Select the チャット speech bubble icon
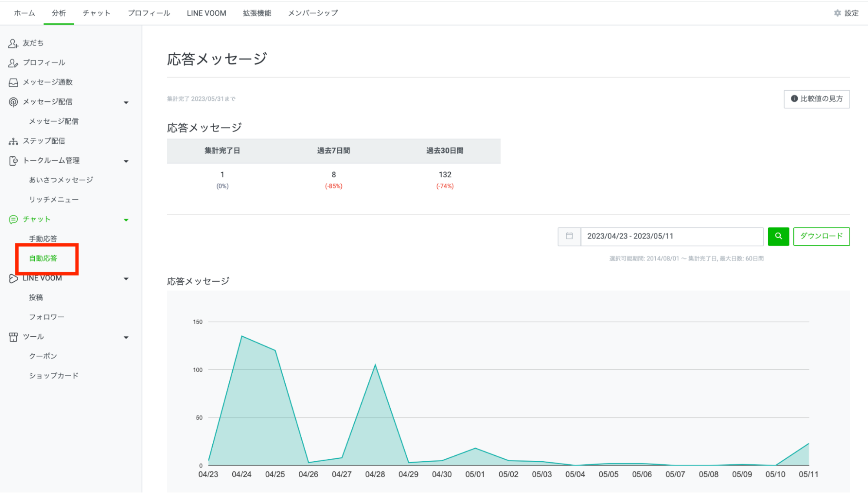This screenshot has width=868, height=493. tap(13, 219)
